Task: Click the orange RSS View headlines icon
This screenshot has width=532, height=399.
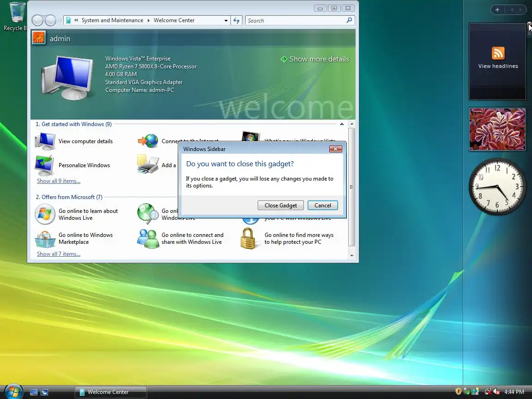Action: click(x=498, y=53)
